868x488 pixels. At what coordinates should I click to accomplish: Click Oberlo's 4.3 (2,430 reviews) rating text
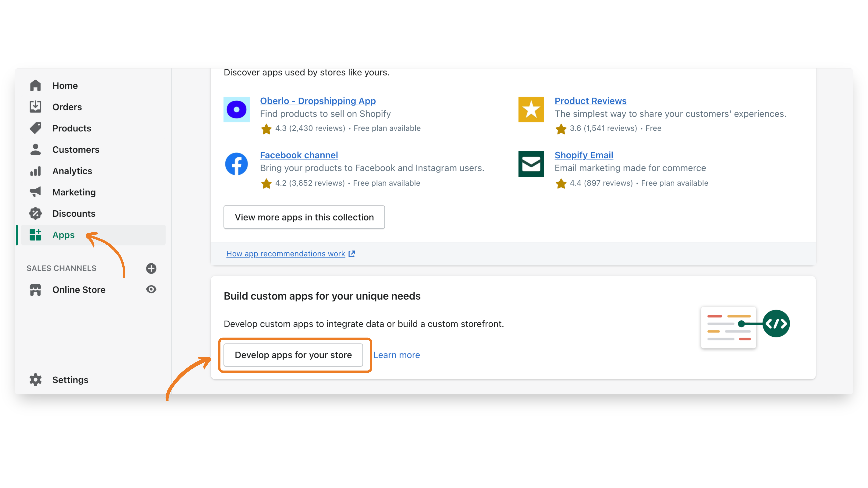[x=310, y=128]
